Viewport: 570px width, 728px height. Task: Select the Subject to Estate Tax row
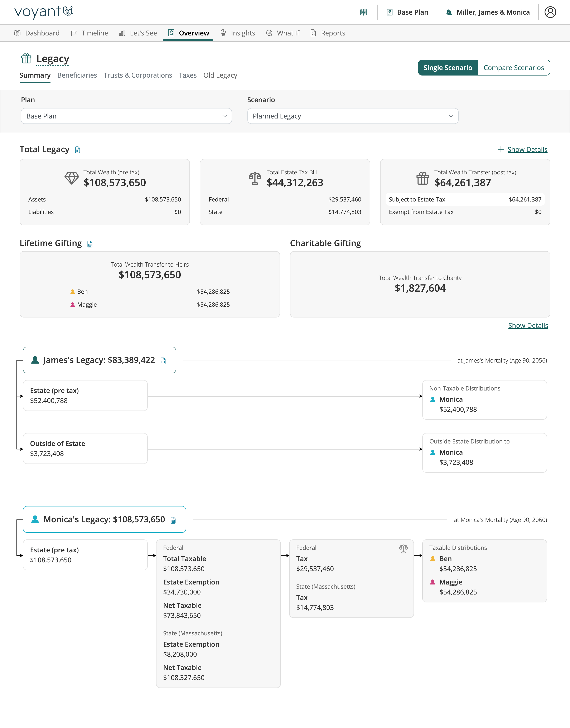click(x=465, y=199)
